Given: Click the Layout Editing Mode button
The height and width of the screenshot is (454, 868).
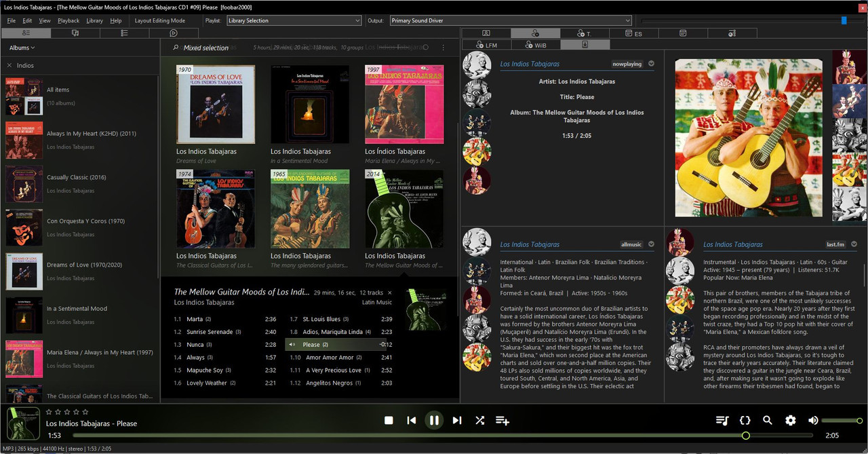Looking at the screenshot, I should tap(160, 20).
